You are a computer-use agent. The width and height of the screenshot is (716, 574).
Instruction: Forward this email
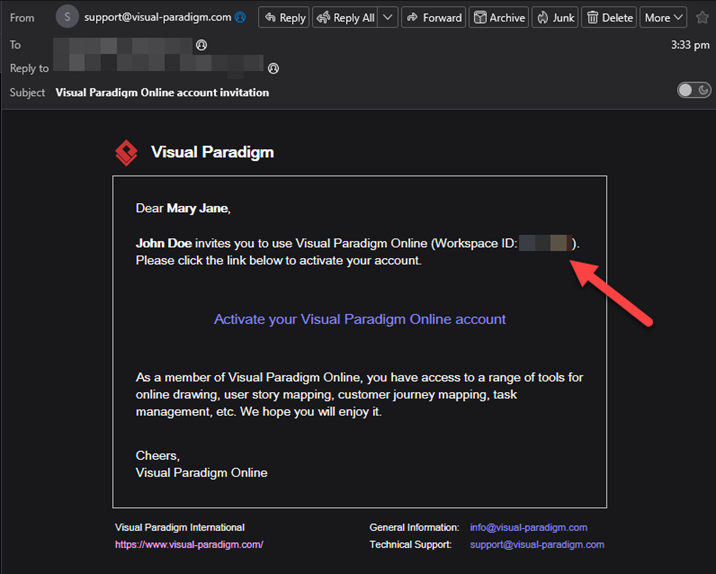point(433,17)
